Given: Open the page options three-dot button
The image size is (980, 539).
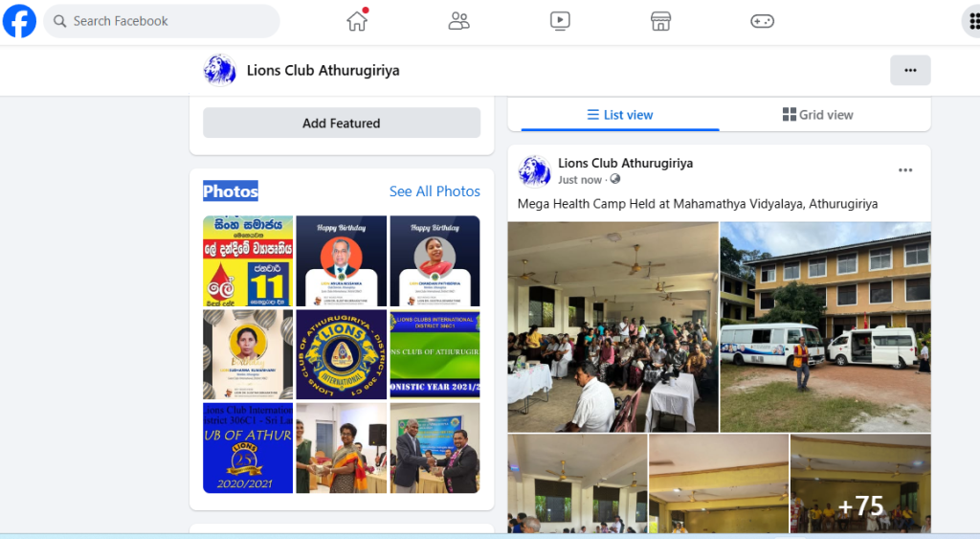Looking at the screenshot, I should [910, 70].
